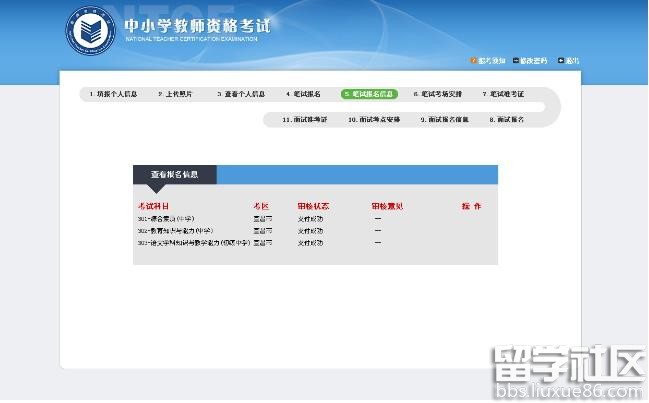The height and width of the screenshot is (403, 649).
Task: Click the 查看报名信息 panel header
Action: click(175, 175)
